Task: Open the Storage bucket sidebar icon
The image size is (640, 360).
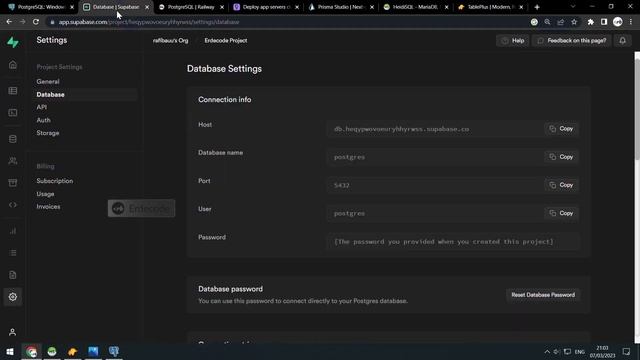Action: pos(13,182)
